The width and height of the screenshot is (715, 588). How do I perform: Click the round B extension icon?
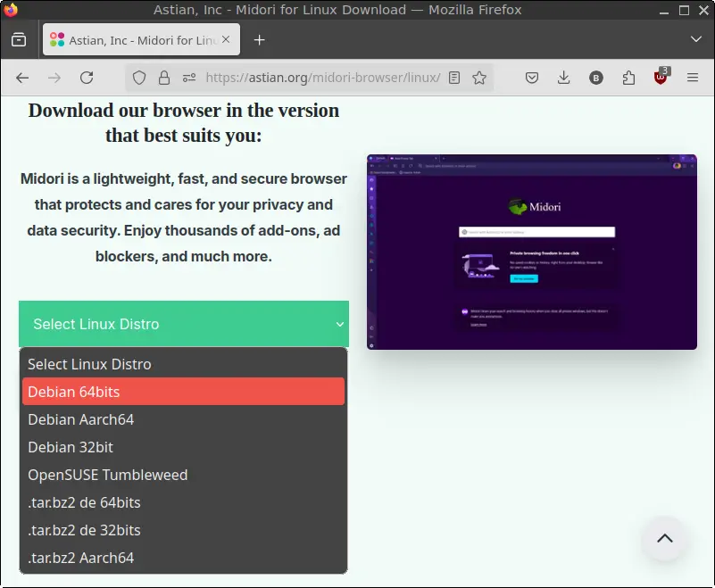coord(596,79)
